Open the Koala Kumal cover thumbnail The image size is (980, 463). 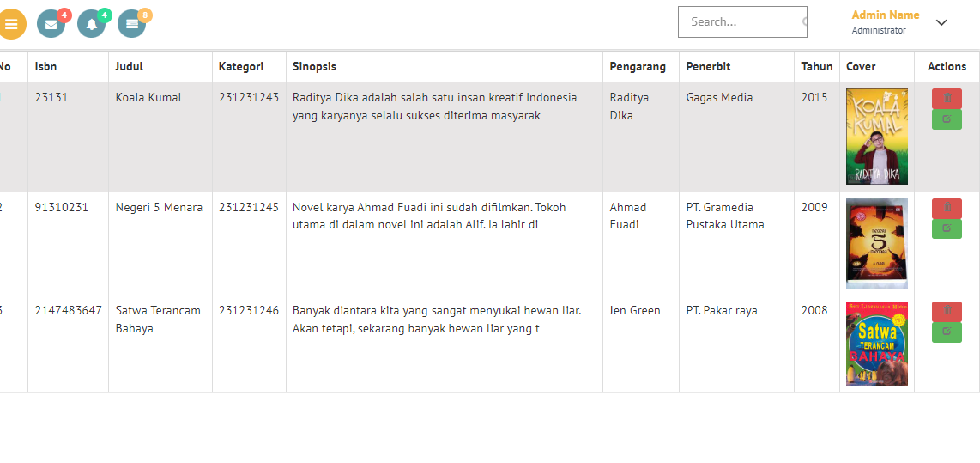click(x=876, y=137)
